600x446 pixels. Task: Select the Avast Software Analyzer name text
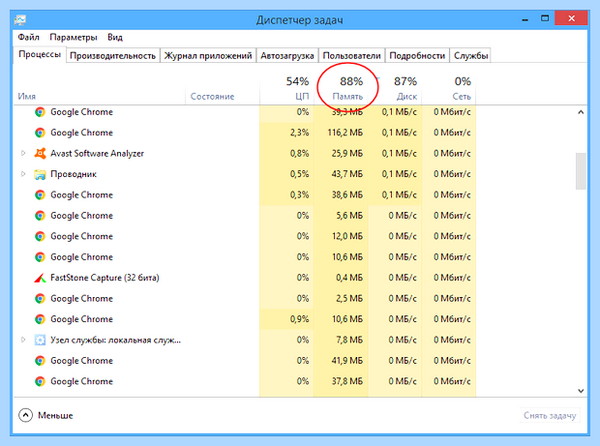tap(97, 153)
